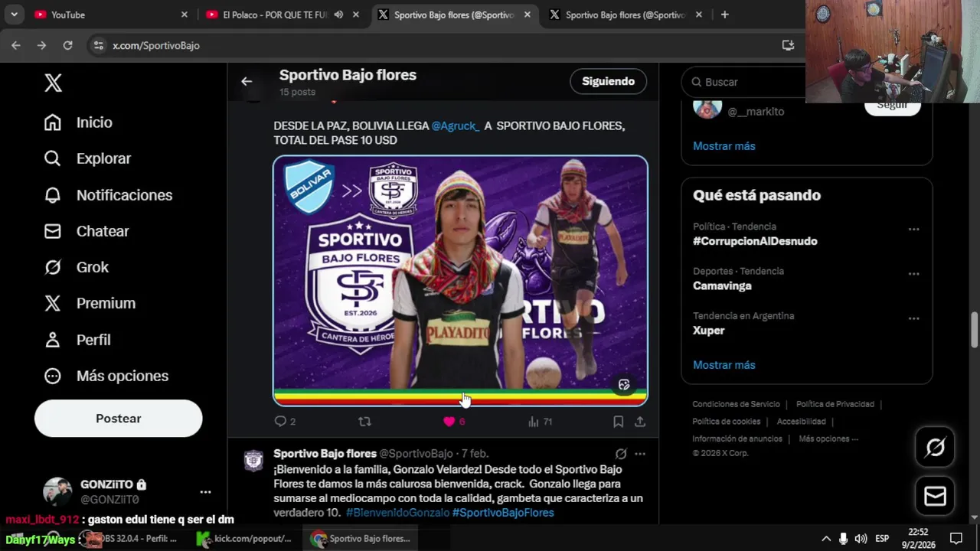
Task: Open the floating messages envelope button
Action: tap(936, 497)
